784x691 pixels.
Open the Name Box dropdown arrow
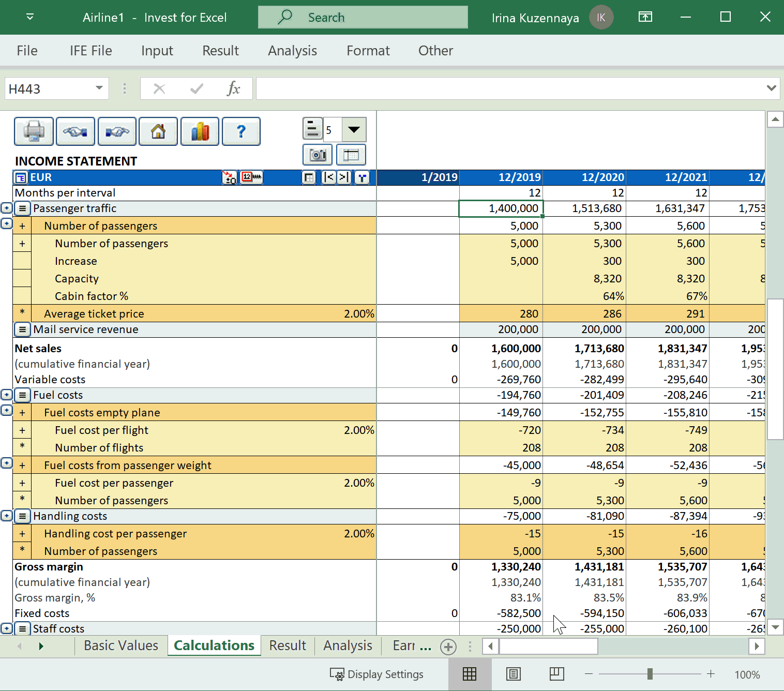coord(99,88)
